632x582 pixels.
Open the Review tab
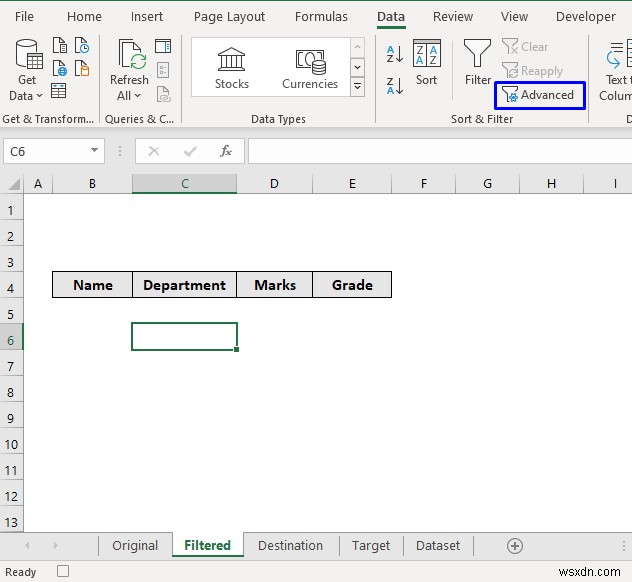coord(453,17)
